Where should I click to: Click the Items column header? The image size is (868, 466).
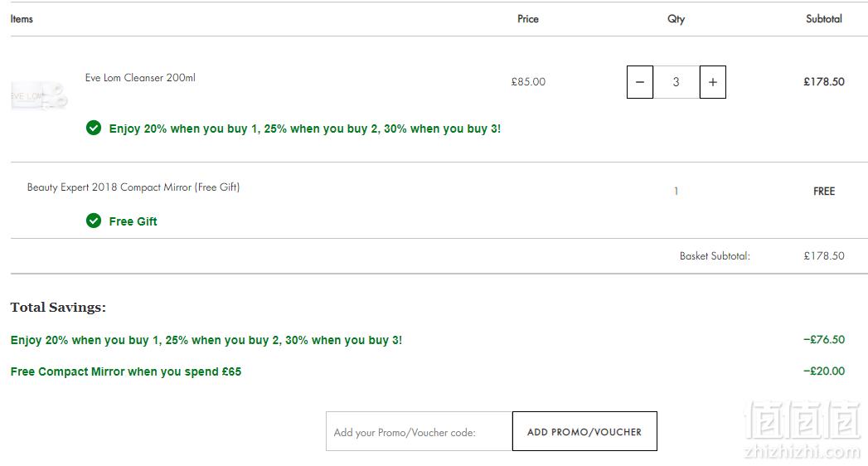[x=22, y=19]
